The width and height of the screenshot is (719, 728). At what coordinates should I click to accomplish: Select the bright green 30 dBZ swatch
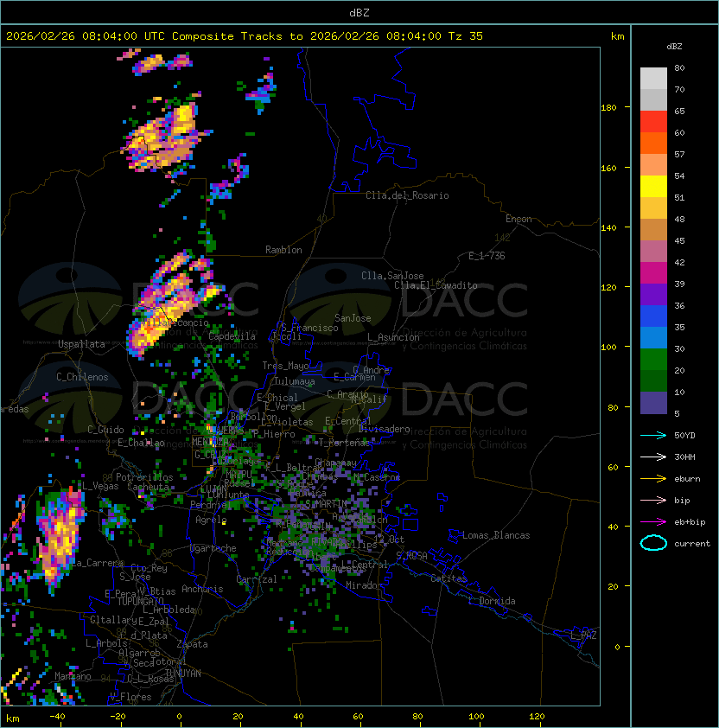click(x=653, y=360)
